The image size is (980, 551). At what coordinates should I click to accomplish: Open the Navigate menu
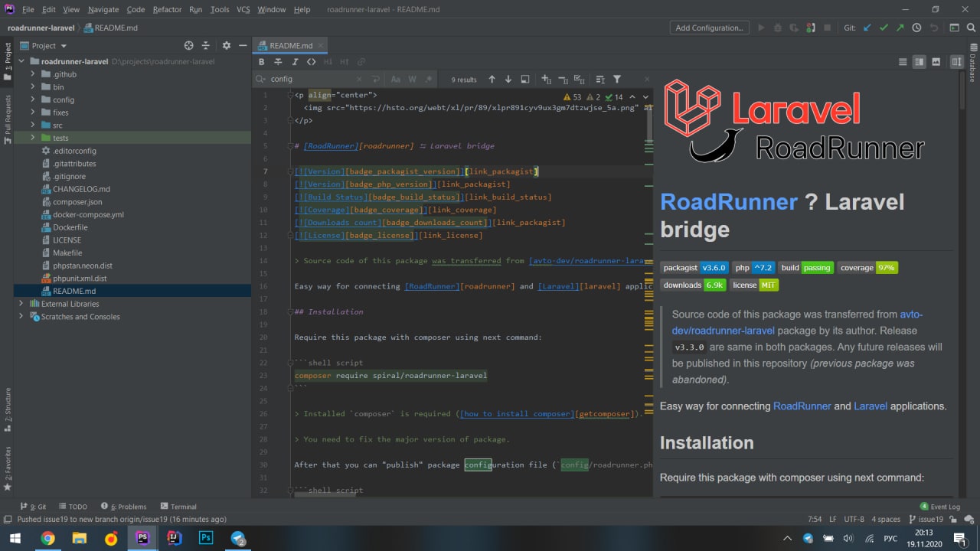[x=103, y=9]
